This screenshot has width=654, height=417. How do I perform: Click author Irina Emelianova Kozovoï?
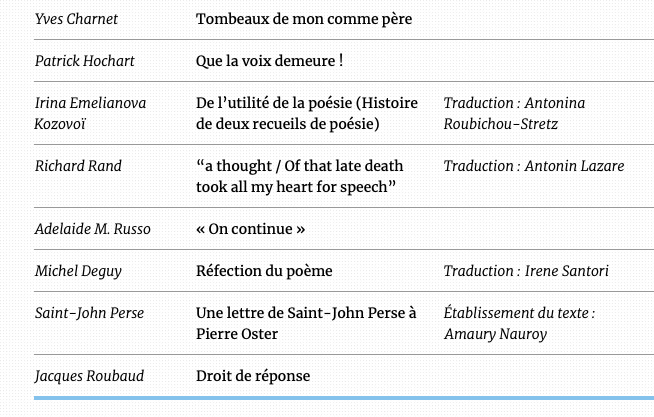click(90, 113)
